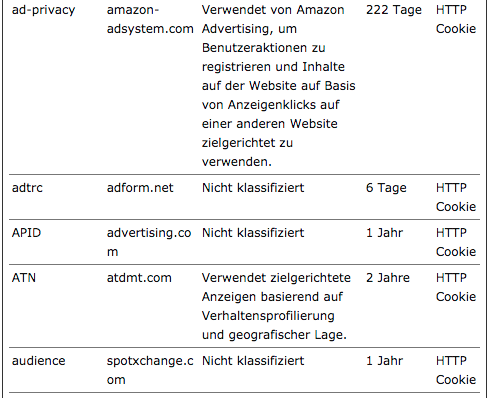Click the 6 Tage expiry value

[x=386, y=188]
